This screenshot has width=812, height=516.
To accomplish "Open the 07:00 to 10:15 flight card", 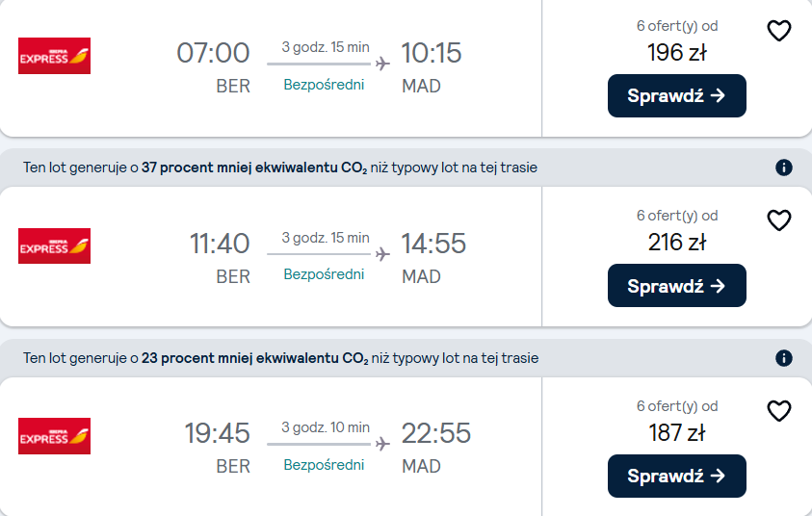I will (x=271, y=67).
